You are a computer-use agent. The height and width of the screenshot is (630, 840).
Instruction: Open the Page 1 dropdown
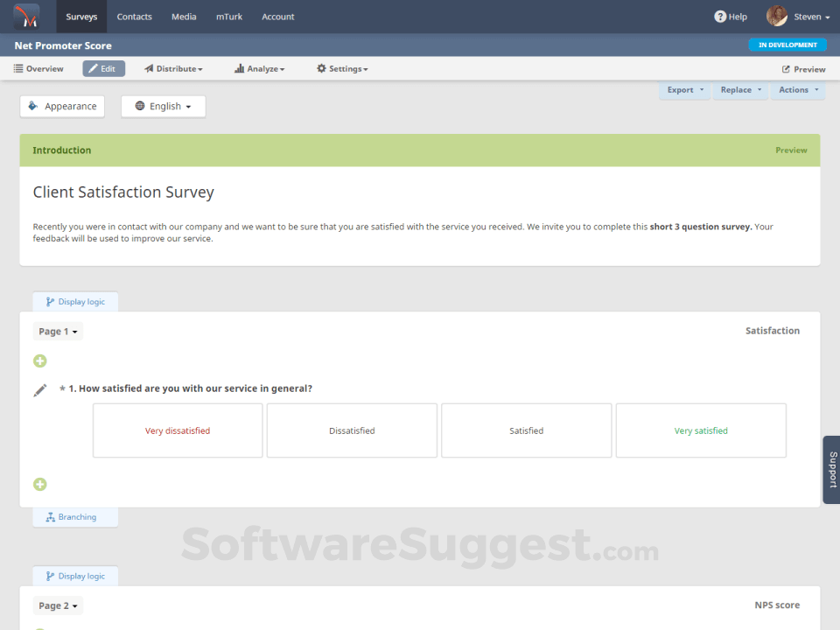point(57,331)
